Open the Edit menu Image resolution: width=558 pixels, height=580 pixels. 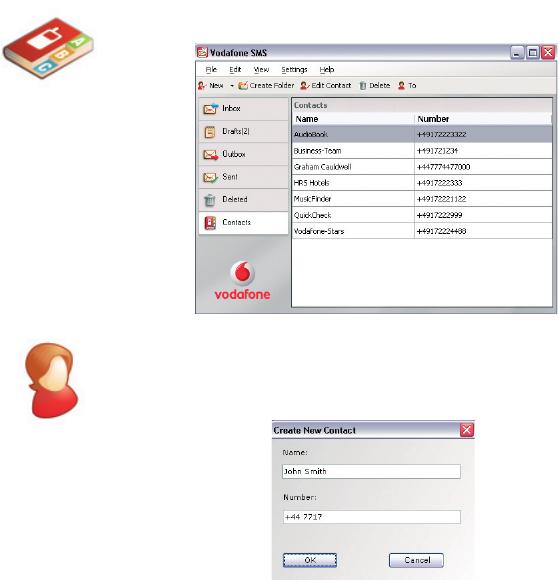pyautogui.click(x=235, y=70)
